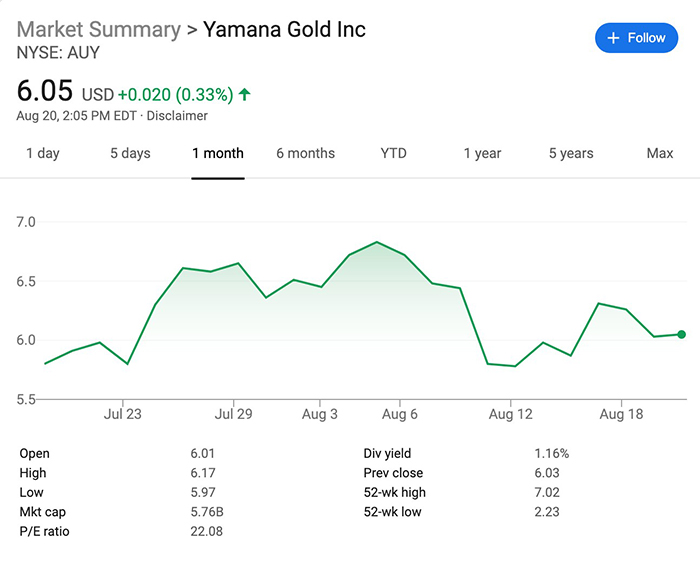Click the Aug 12 date label
This screenshot has width=700, height=565.
[x=509, y=413]
